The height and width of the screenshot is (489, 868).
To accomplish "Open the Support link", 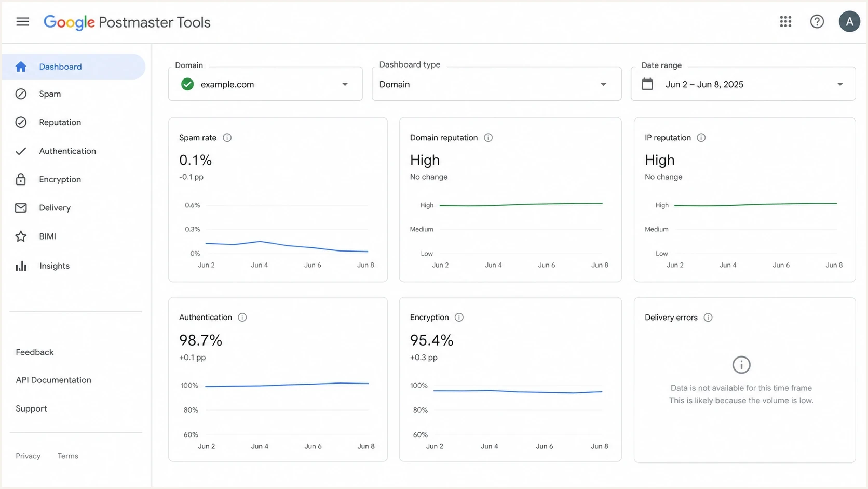I will pyautogui.click(x=31, y=408).
